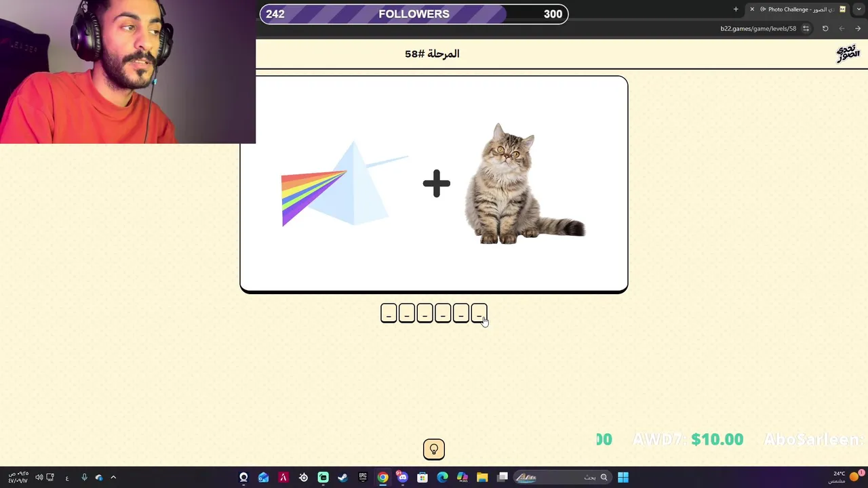Open the volume control tray icon
The height and width of the screenshot is (488, 868).
[x=39, y=477]
